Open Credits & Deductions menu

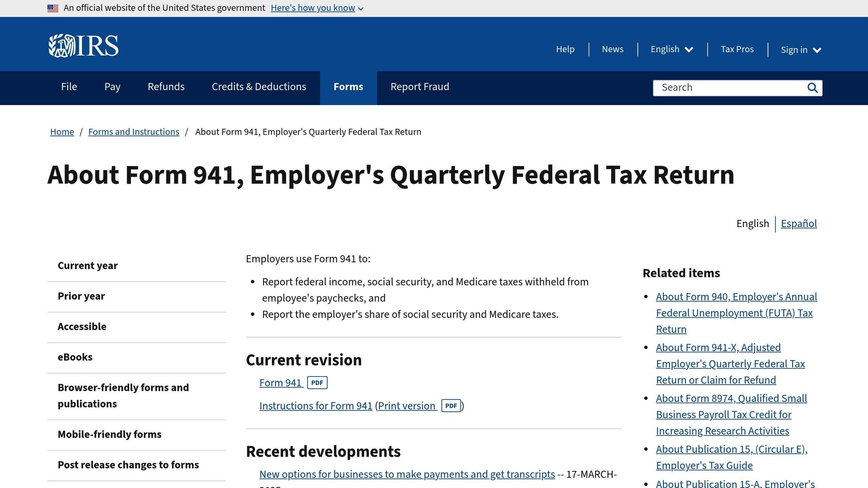259,87
